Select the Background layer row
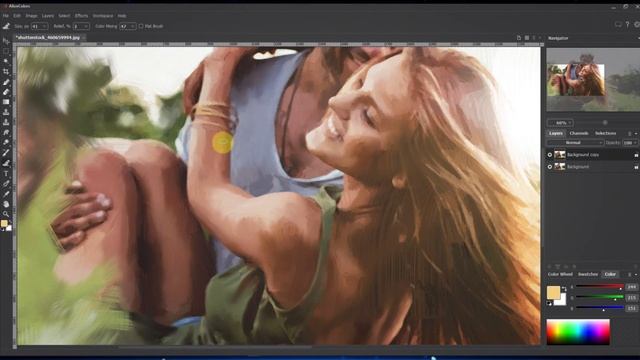Image resolution: width=640 pixels, height=360 pixels. (x=593, y=167)
